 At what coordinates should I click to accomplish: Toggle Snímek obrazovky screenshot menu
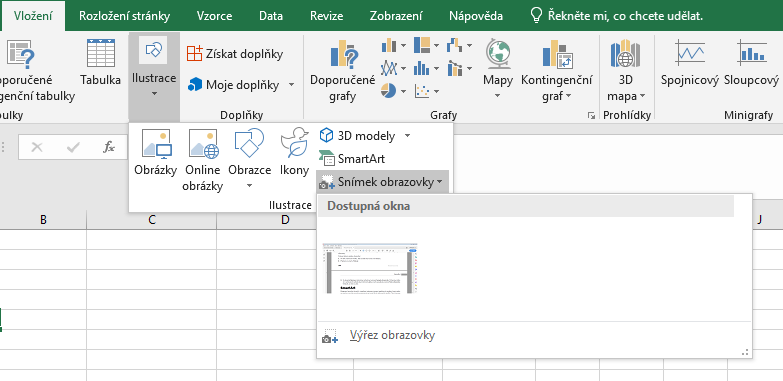382,182
